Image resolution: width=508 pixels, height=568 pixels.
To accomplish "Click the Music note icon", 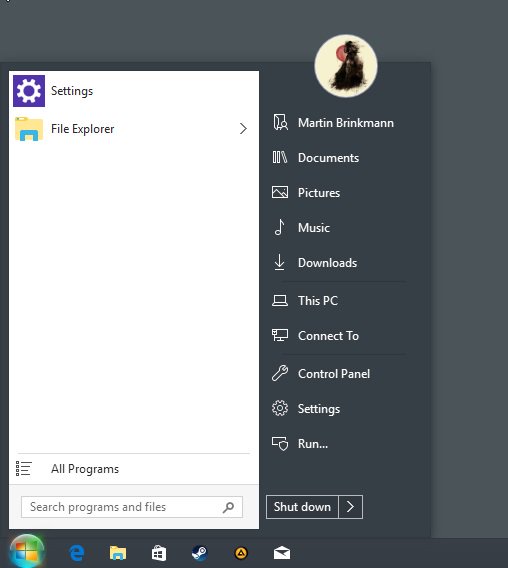I will point(279,227).
